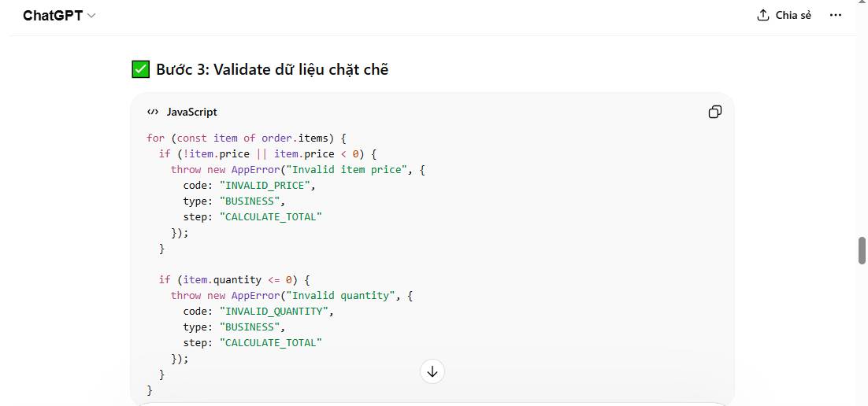Click the "for" keyword in the code
The image size is (868, 406).
pyautogui.click(x=155, y=138)
